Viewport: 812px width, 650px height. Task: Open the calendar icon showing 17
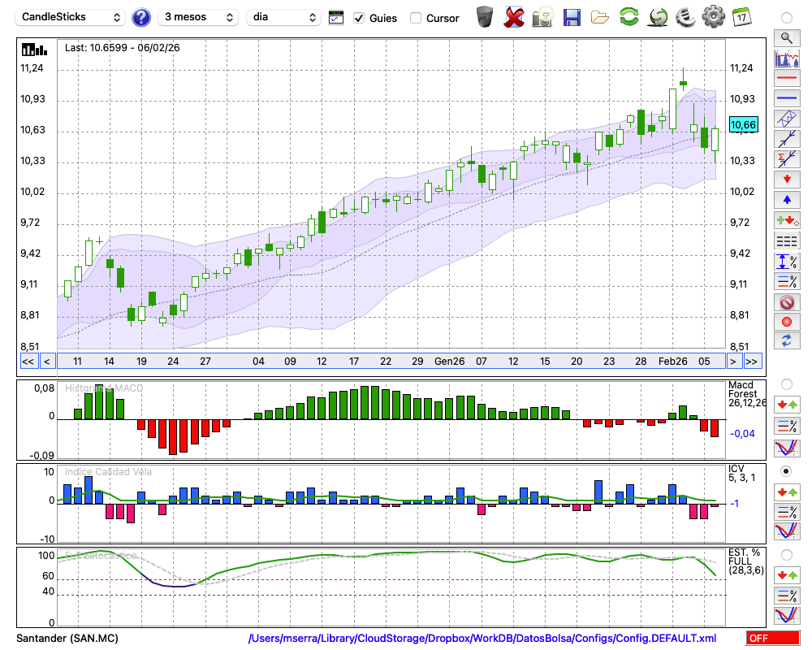point(741,17)
